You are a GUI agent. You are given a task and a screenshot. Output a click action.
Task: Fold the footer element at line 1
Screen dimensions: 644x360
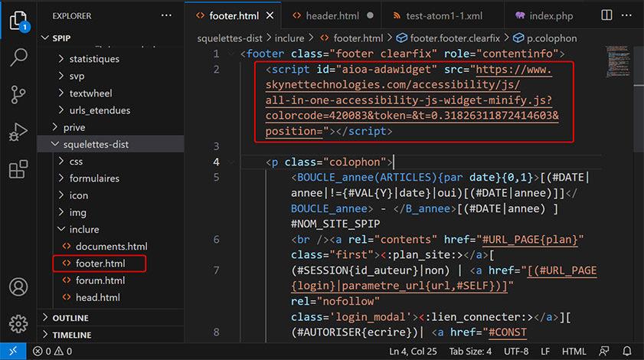coord(231,54)
